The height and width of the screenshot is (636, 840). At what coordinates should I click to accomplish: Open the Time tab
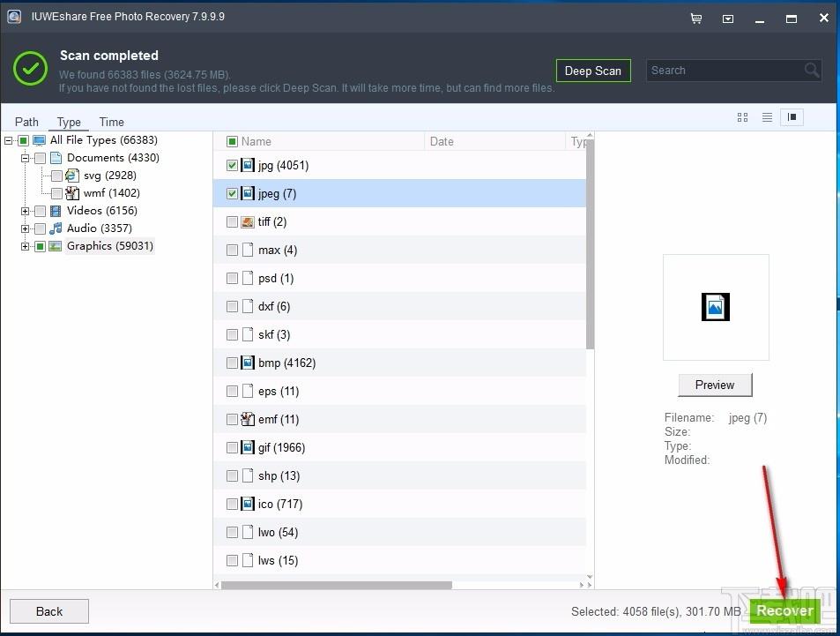(x=111, y=122)
